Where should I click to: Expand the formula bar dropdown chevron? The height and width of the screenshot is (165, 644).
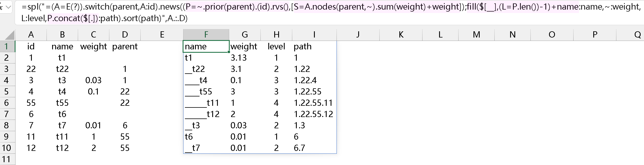click(x=8, y=7)
